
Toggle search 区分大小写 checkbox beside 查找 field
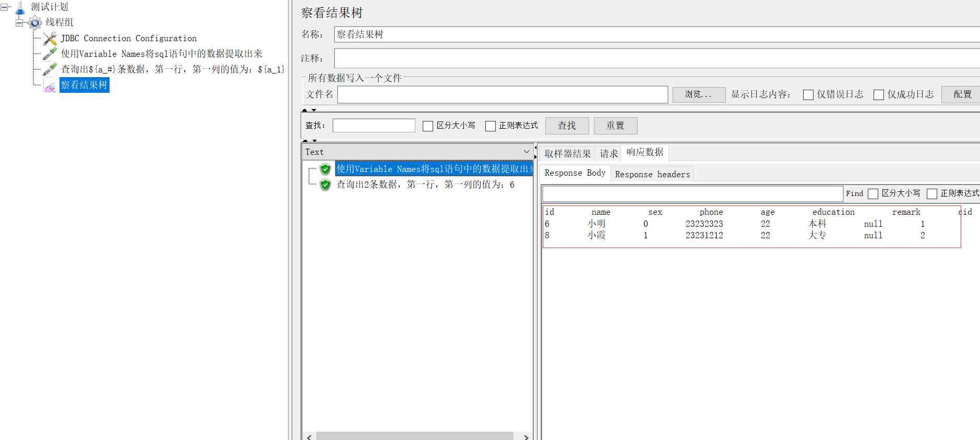[428, 126]
